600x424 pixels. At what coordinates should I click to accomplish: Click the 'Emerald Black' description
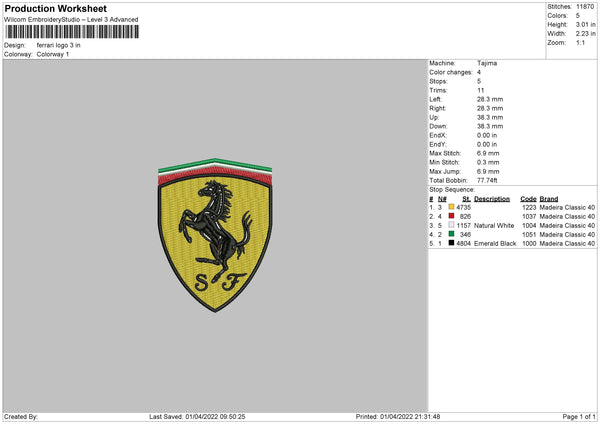point(495,243)
